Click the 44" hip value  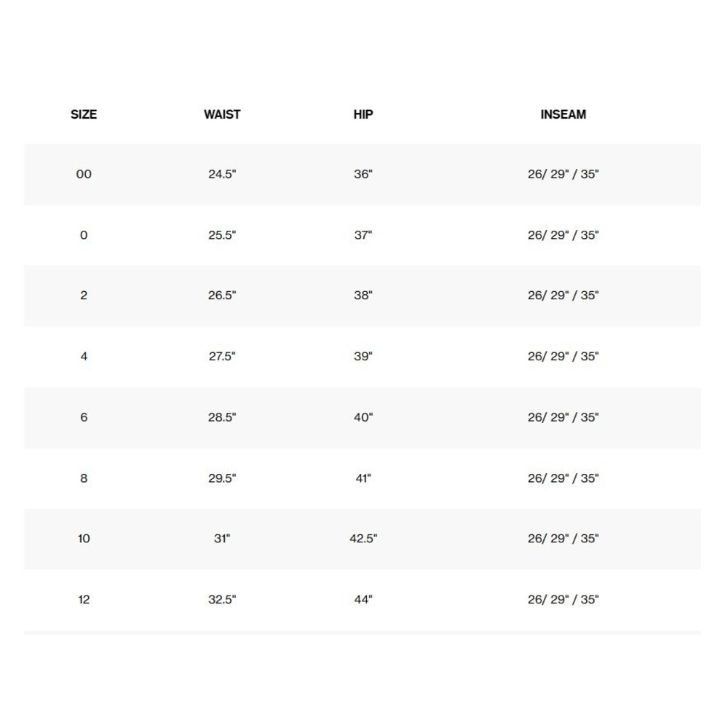click(363, 599)
